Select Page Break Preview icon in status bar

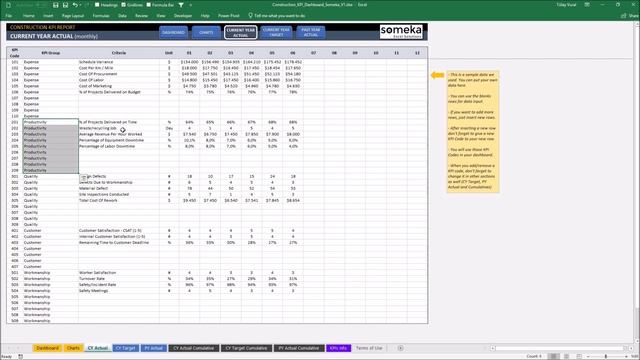579,356
